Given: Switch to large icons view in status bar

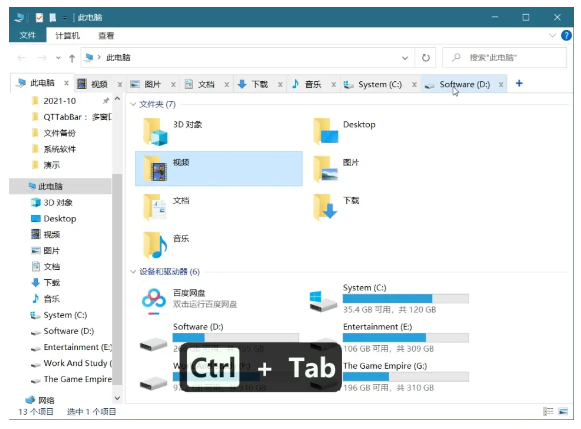Looking at the screenshot, I should click(x=563, y=411).
